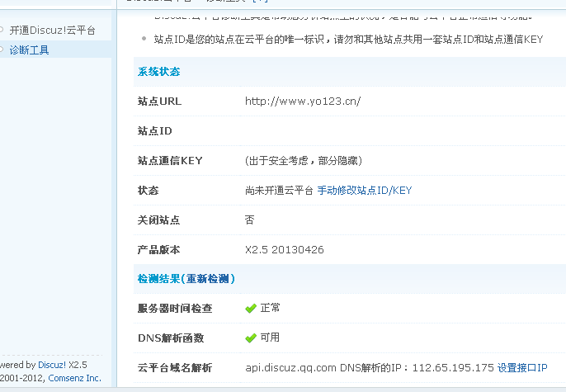Image resolution: width=566 pixels, height=392 pixels.
Task: Click the 尚未开通云平台 status text
Action: (279, 191)
